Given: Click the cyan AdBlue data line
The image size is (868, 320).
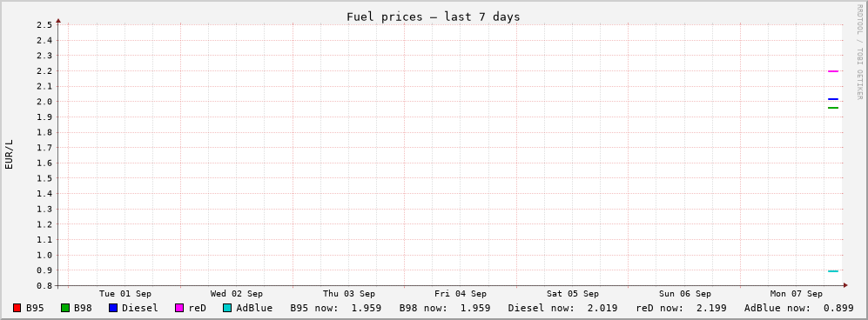Looking at the screenshot, I should 833,271.
